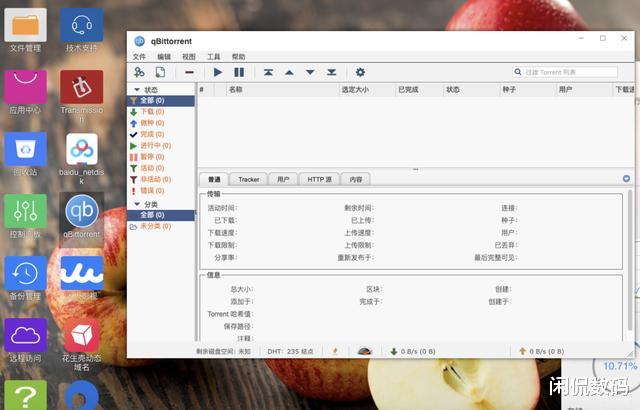640x410 pixels.
Task: Select the 暂停 (0) status filter
Action: (161, 157)
